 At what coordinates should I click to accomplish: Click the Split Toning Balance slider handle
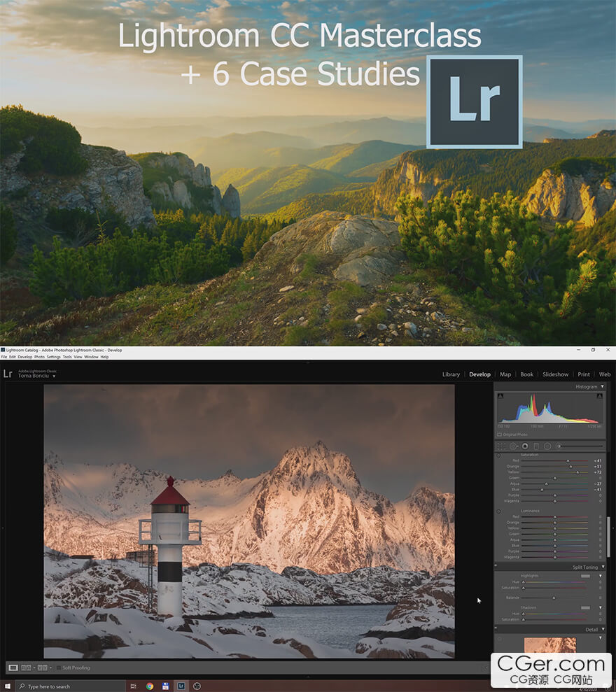[554, 598]
